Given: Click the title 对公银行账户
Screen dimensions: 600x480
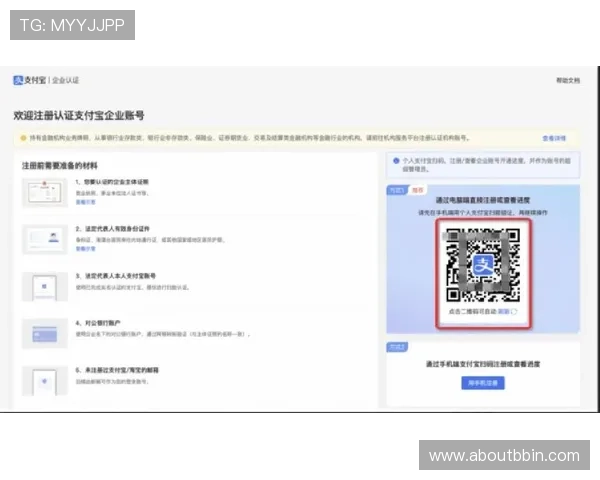Looking at the screenshot, I should pyautogui.click(x=102, y=323).
